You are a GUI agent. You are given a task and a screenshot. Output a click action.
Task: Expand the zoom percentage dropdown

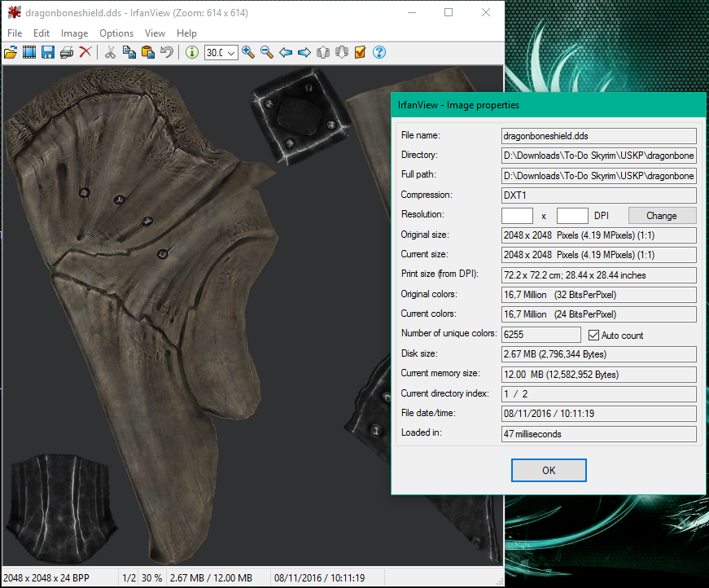(232, 53)
